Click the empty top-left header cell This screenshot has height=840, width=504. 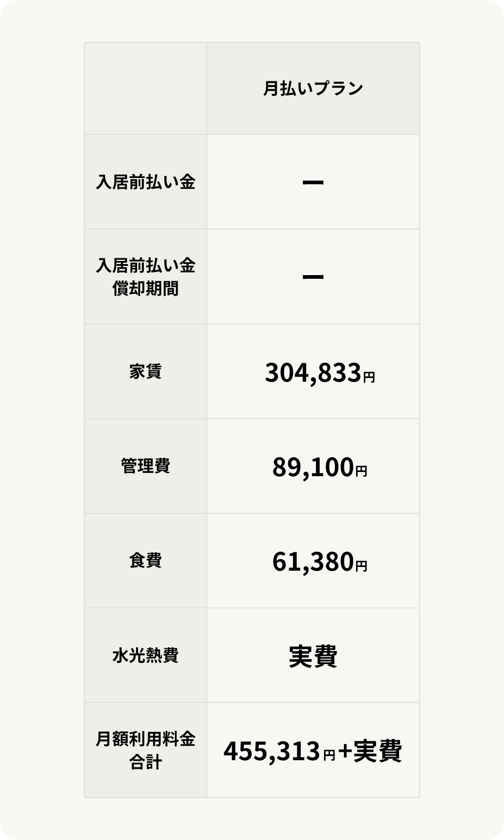point(145,89)
